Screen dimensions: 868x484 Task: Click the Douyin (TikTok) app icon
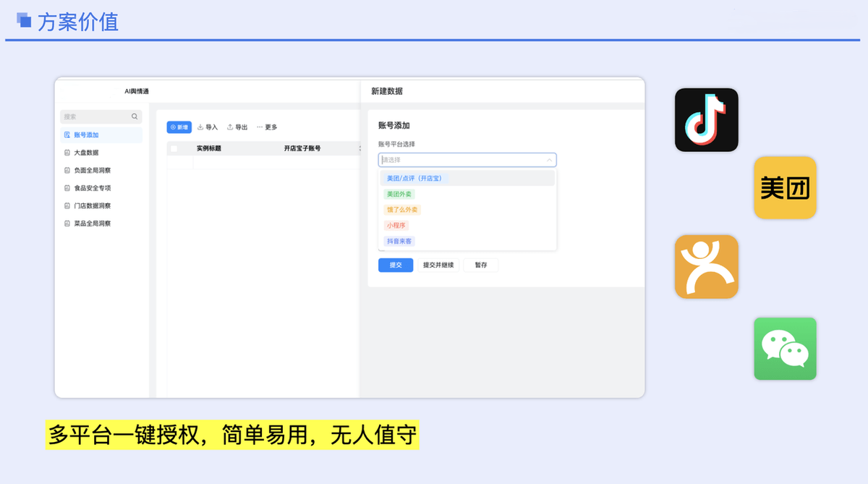click(x=706, y=119)
